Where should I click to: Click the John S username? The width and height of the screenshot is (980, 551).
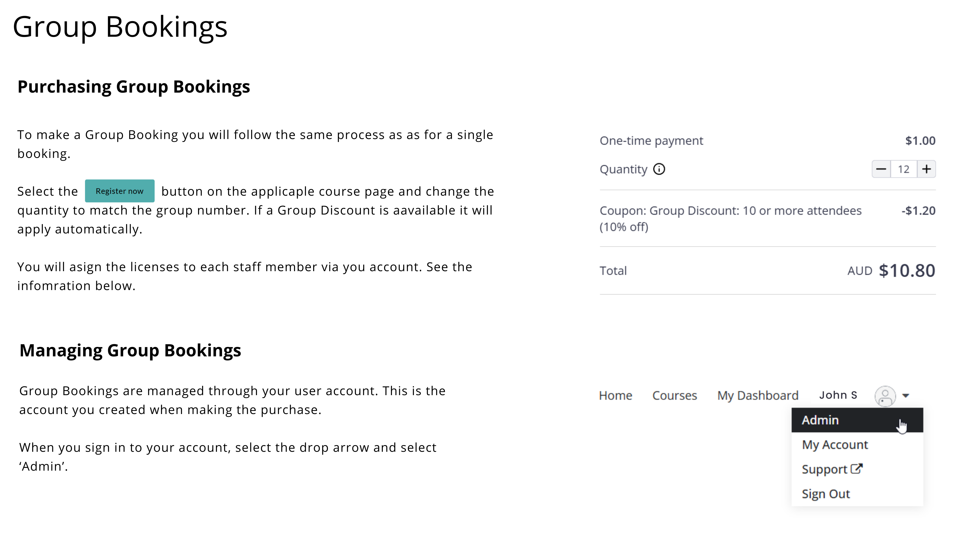838,395
